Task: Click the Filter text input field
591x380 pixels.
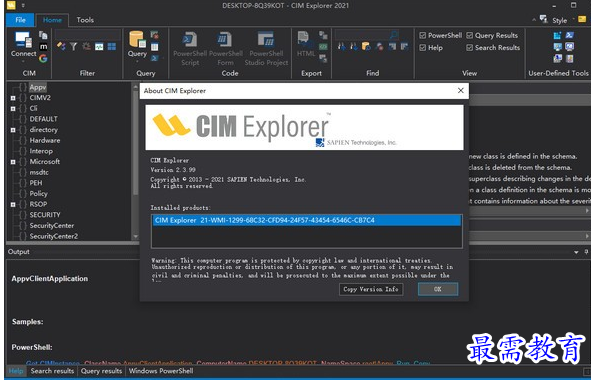Action: (x=87, y=35)
